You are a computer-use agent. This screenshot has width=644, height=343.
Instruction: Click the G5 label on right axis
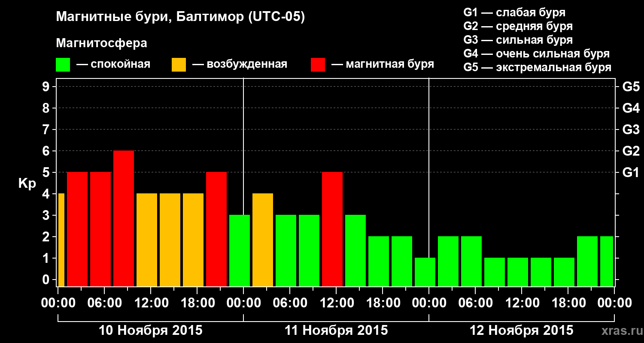pos(631,87)
